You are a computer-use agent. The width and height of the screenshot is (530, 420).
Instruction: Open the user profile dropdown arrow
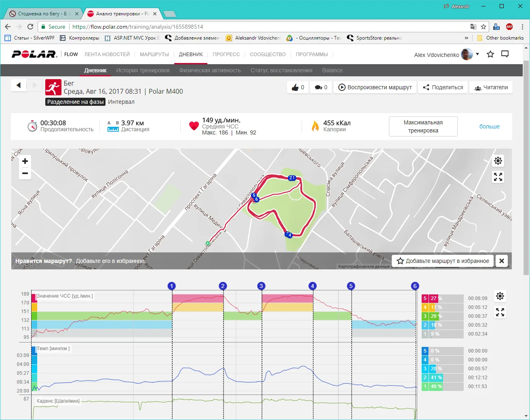477,54
